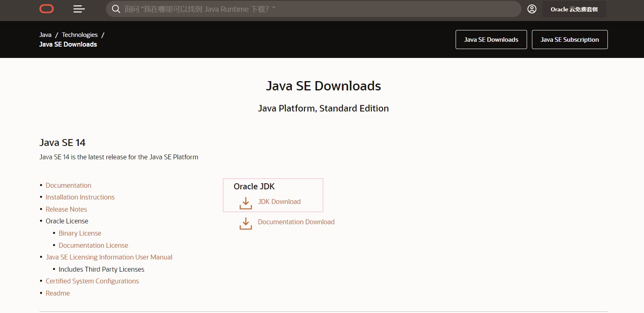Open the Java SE Subscription button
The image size is (644, 313).
tap(569, 40)
